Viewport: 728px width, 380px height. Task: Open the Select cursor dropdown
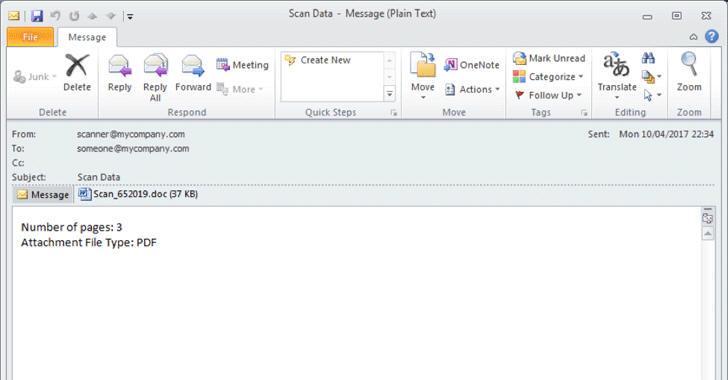click(652, 95)
